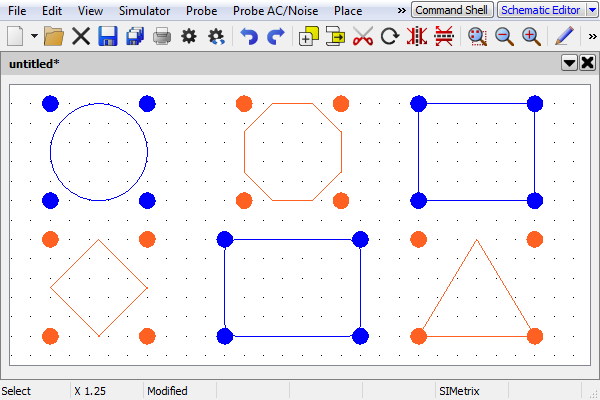Click the Command Shell button
Image resolution: width=600 pixels, height=400 pixels.
coord(452,10)
